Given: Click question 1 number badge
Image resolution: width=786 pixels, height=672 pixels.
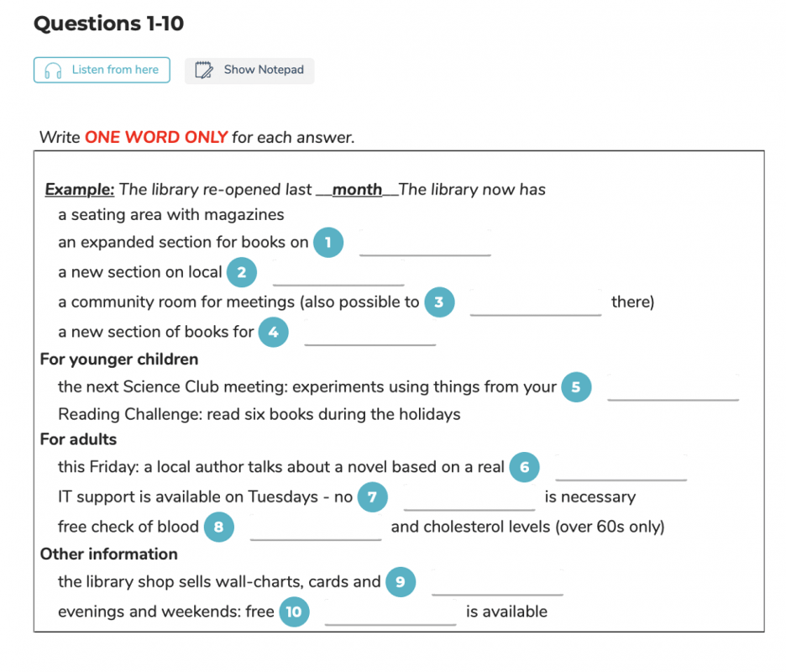Looking at the screenshot, I should pos(328,242).
